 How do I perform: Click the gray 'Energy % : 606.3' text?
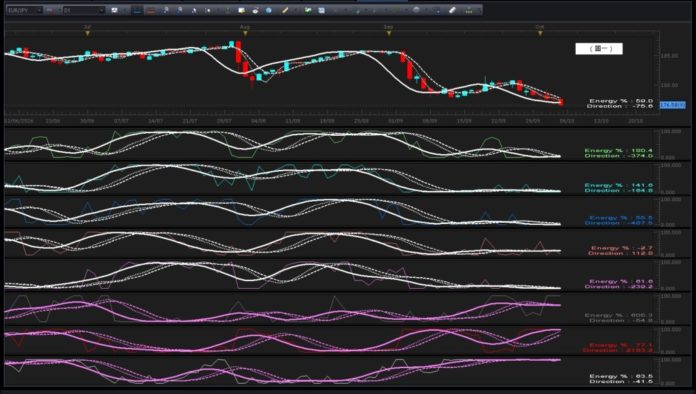click(x=619, y=315)
